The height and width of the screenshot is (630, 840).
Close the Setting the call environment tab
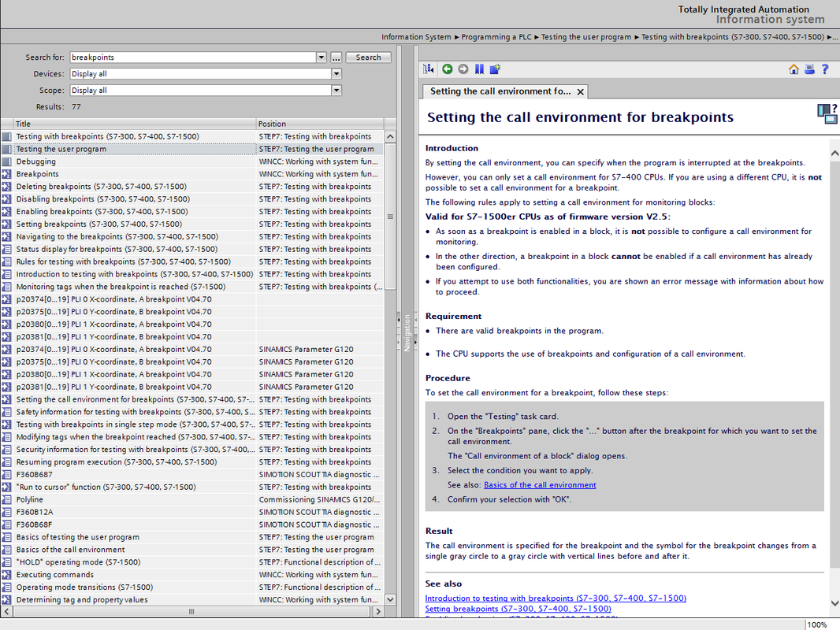(580, 92)
